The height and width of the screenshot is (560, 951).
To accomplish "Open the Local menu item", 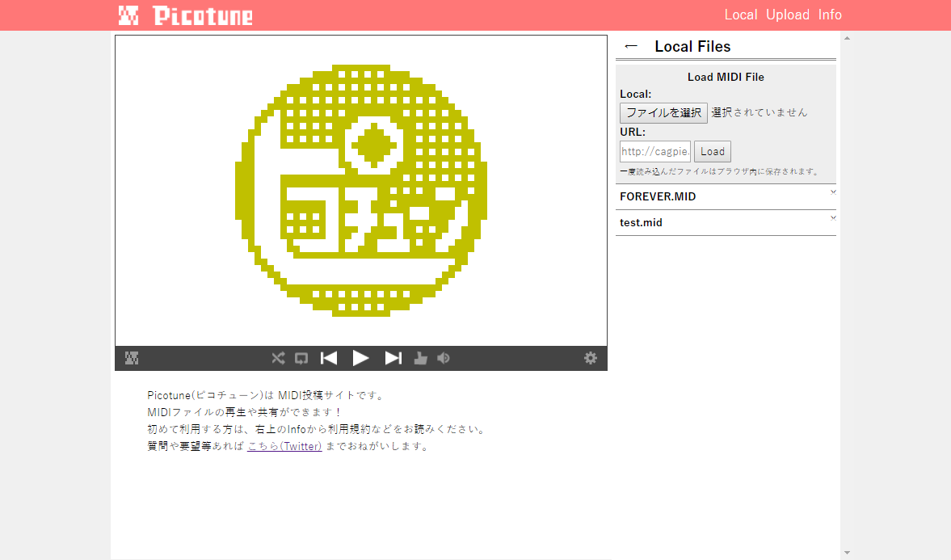I will click(x=741, y=15).
